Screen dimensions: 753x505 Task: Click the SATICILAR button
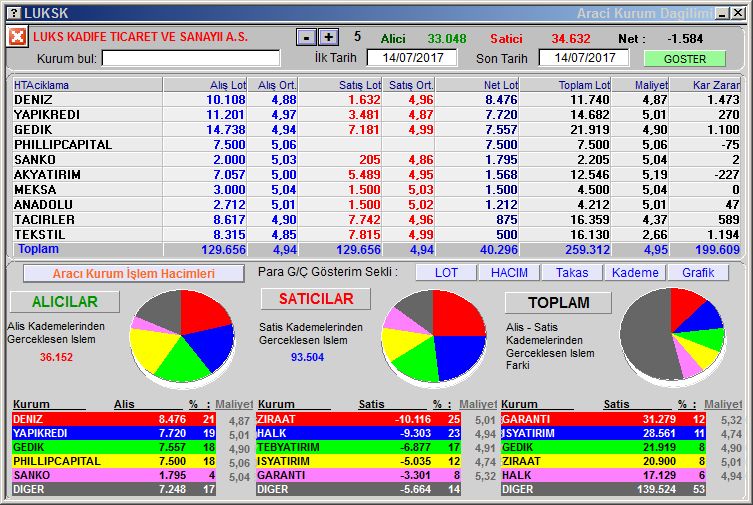point(316,299)
